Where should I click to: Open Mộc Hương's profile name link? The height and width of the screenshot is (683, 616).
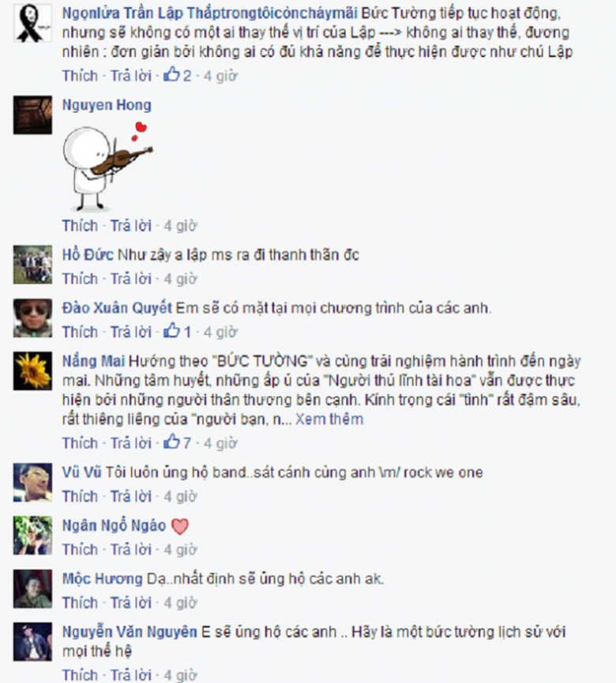[103, 579]
